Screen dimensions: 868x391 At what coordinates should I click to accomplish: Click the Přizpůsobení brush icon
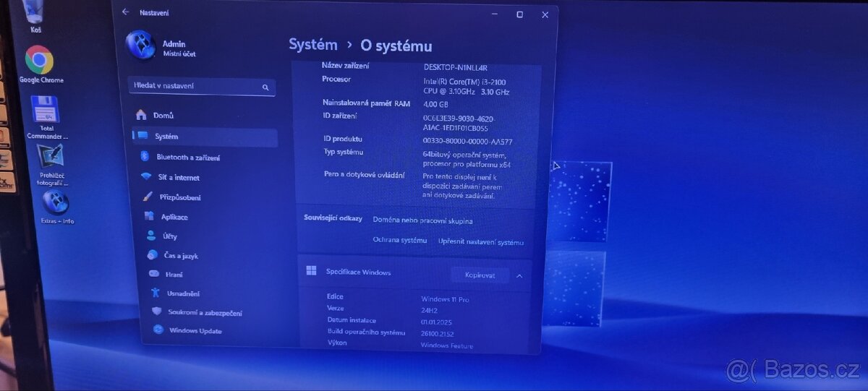[147, 197]
